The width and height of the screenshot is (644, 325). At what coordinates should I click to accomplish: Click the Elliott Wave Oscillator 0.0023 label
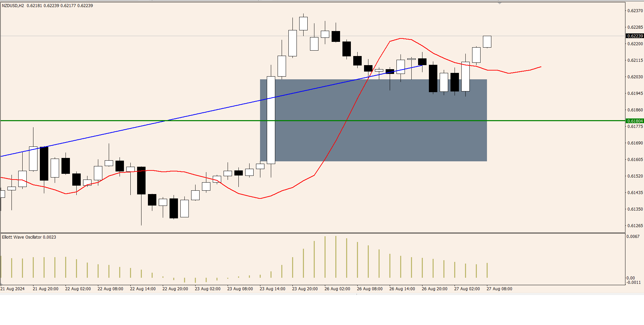tap(29, 237)
